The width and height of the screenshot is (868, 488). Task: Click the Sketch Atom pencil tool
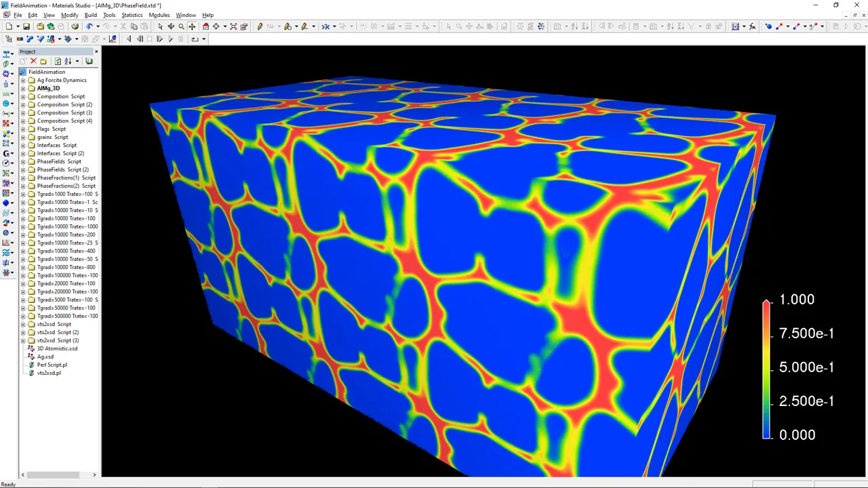[260, 26]
